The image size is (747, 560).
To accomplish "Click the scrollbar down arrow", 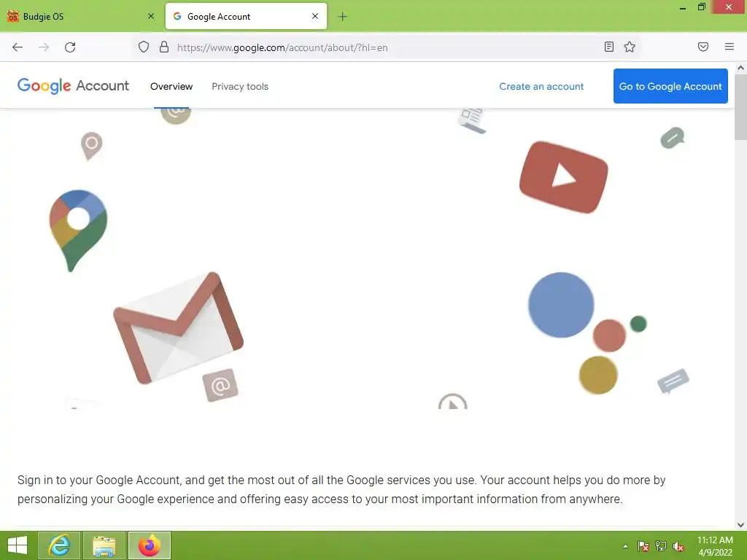I will tap(741, 525).
